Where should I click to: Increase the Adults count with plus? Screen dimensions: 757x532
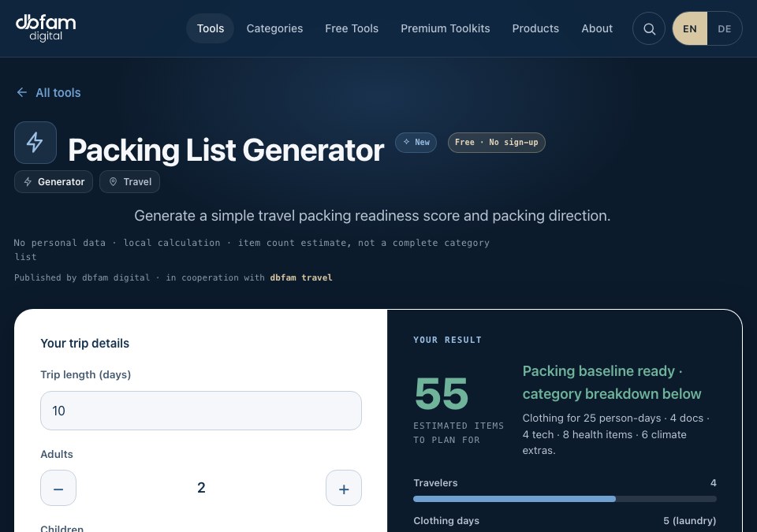coord(344,488)
